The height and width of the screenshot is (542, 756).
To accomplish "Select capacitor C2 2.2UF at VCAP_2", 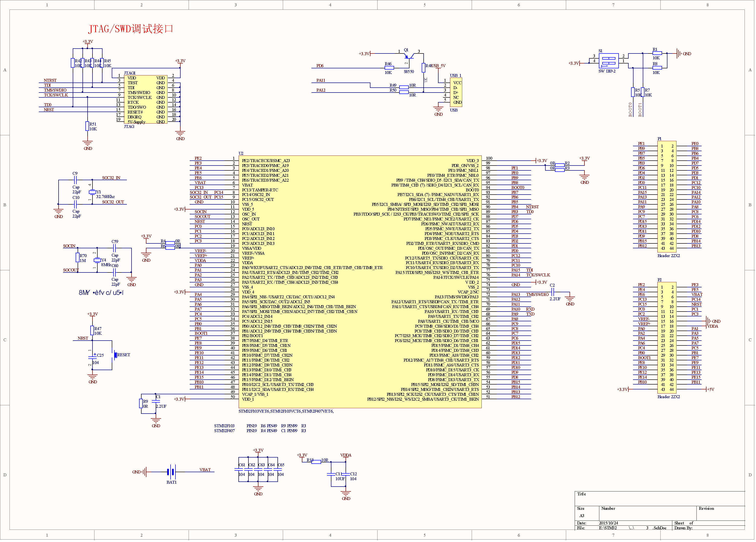I will 552,292.
